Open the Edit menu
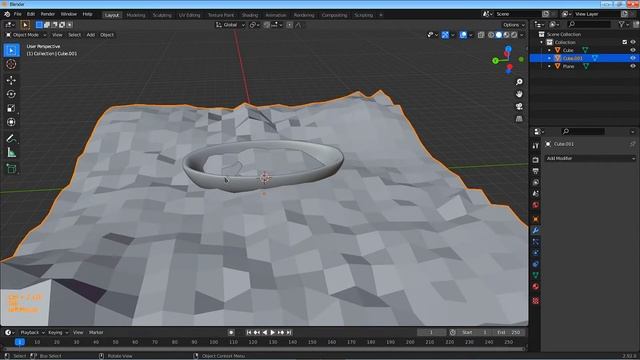The height and width of the screenshot is (360, 640). (31, 14)
